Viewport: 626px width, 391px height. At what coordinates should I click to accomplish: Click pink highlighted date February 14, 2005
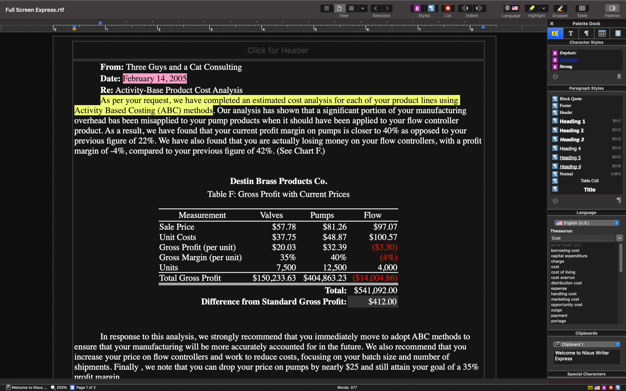click(155, 79)
